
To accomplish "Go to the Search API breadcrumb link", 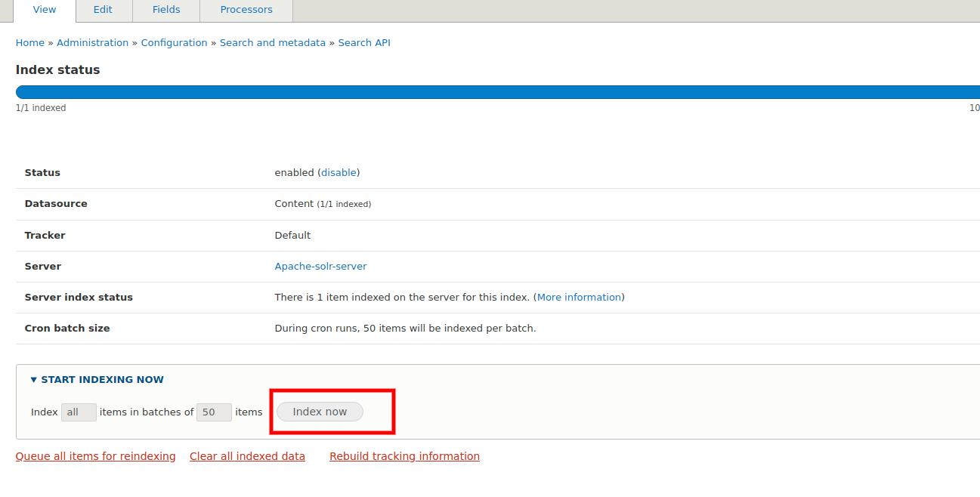I will pyautogui.click(x=364, y=42).
